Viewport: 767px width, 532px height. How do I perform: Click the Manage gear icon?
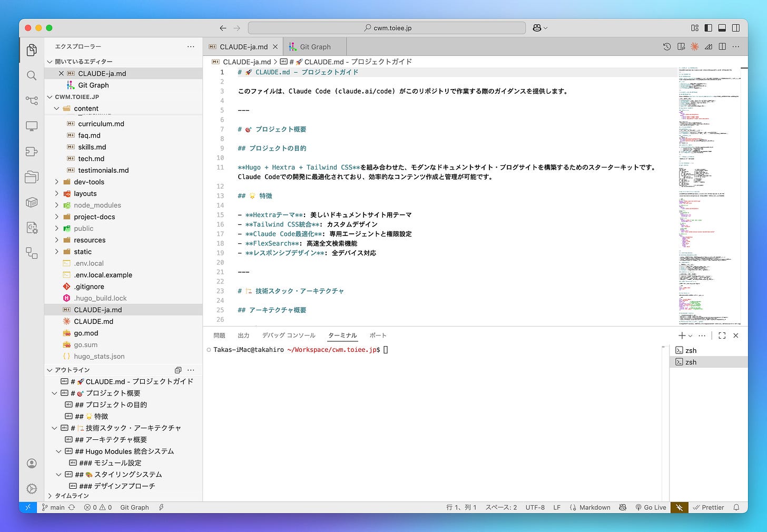[x=32, y=488]
